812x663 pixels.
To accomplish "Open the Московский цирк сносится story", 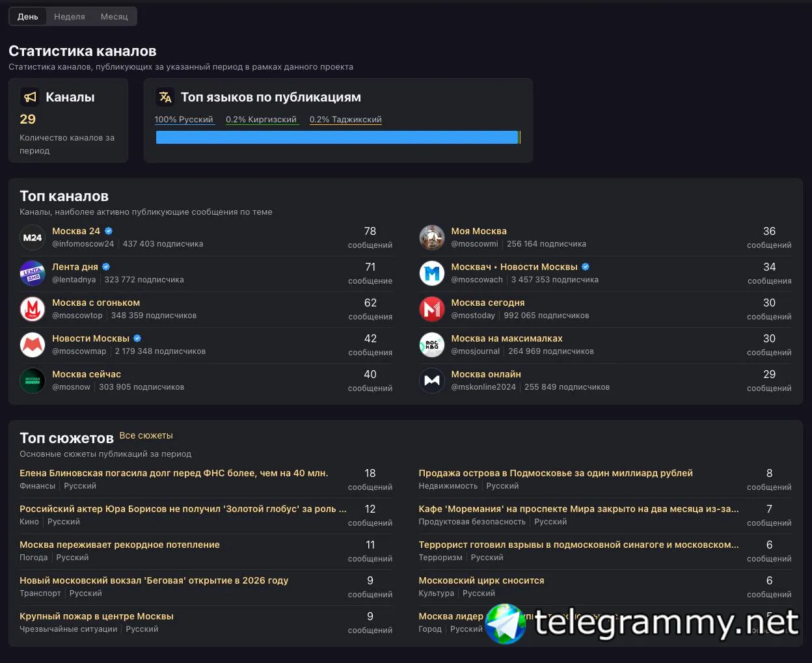I will click(x=481, y=580).
